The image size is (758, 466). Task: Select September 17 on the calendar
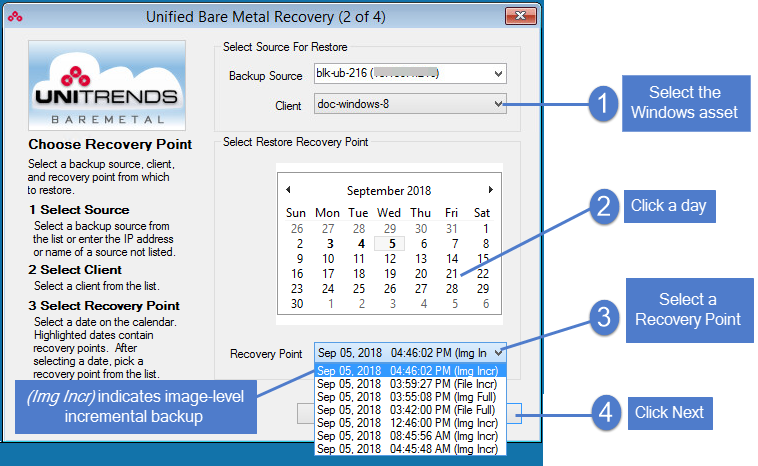[x=328, y=274]
